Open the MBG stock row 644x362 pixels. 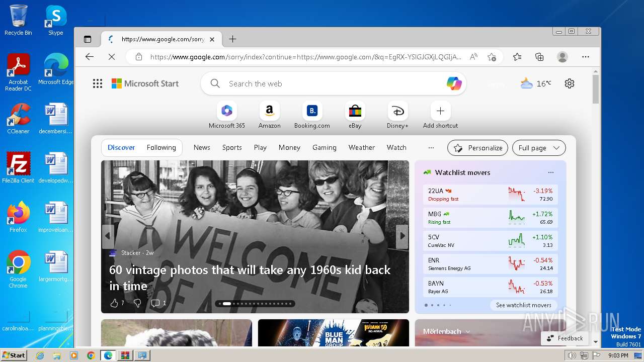coord(491,218)
